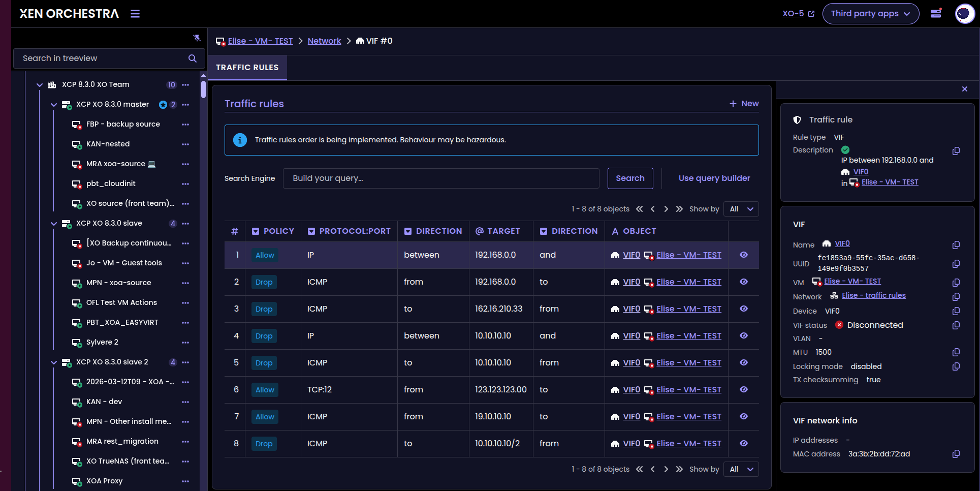The height and width of the screenshot is (491, 980).
Task: Copy the VIF UUID value
Action: pyautogui.click(x=956, y=264)
